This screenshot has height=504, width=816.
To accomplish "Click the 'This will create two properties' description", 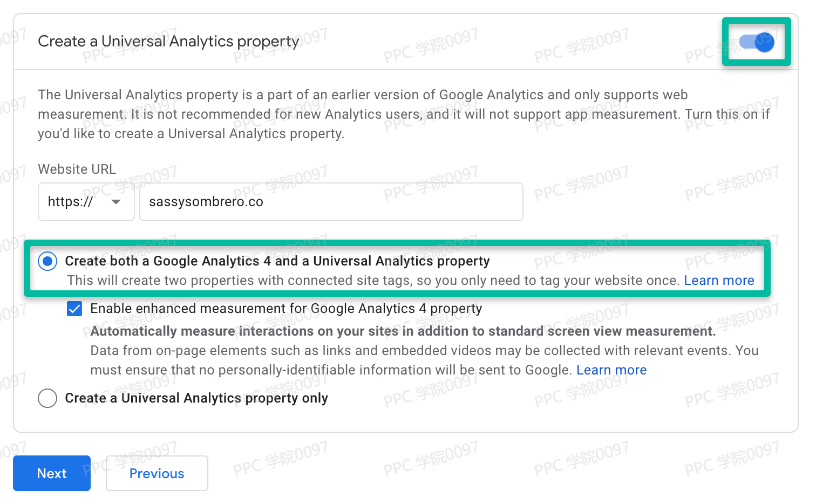I will click(372, 281).
